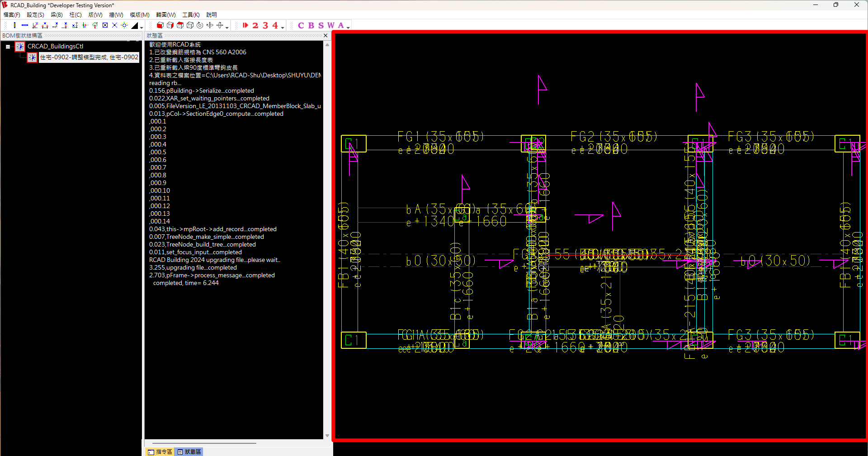
Task: Open the 梁(B) menu
Action: coord(57,15)
